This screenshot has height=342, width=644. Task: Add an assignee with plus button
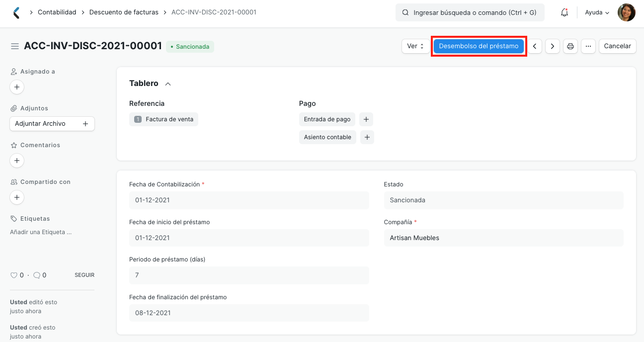17,87
